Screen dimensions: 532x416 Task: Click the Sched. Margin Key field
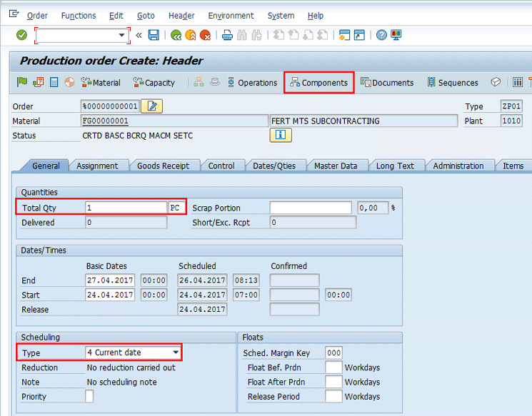333,352
